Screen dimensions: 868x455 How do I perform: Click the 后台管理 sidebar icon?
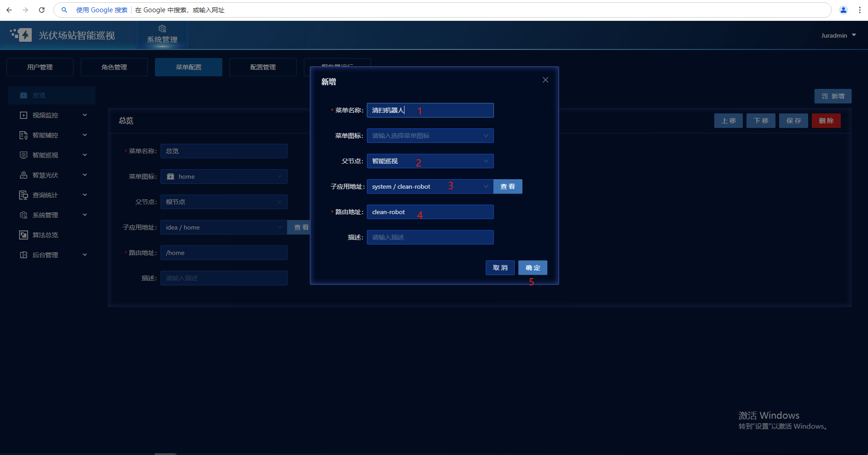tap(24, 255)
